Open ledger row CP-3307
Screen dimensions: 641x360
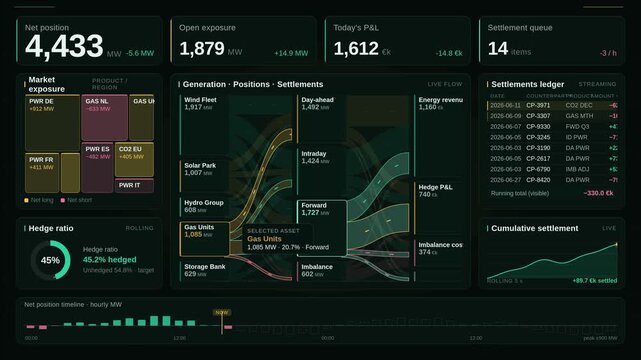552,116
